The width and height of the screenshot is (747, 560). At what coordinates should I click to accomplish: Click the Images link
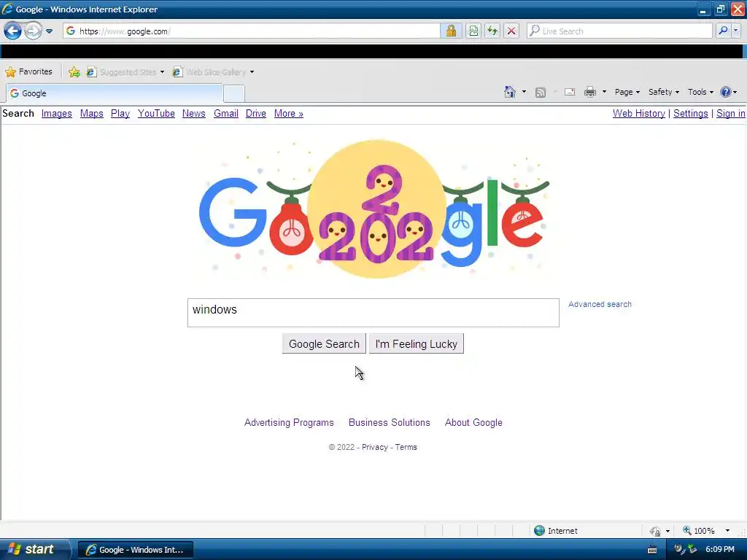tap(57, 113)
